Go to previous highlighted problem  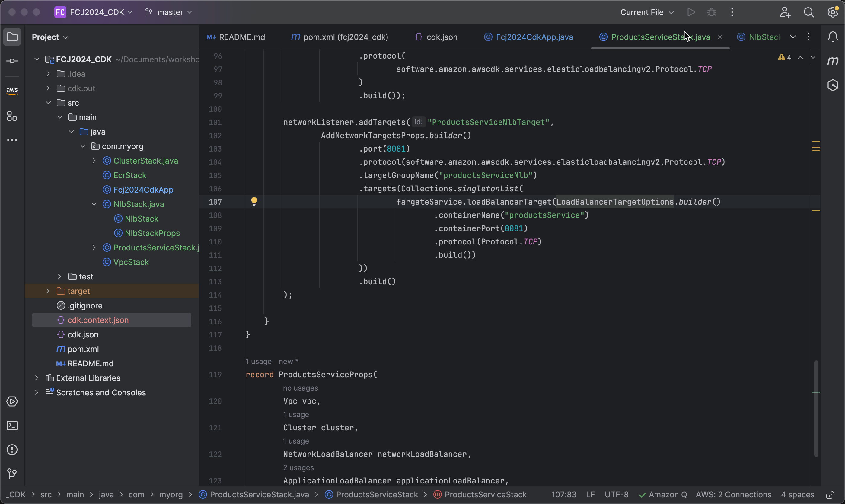[x=801, y=57]
